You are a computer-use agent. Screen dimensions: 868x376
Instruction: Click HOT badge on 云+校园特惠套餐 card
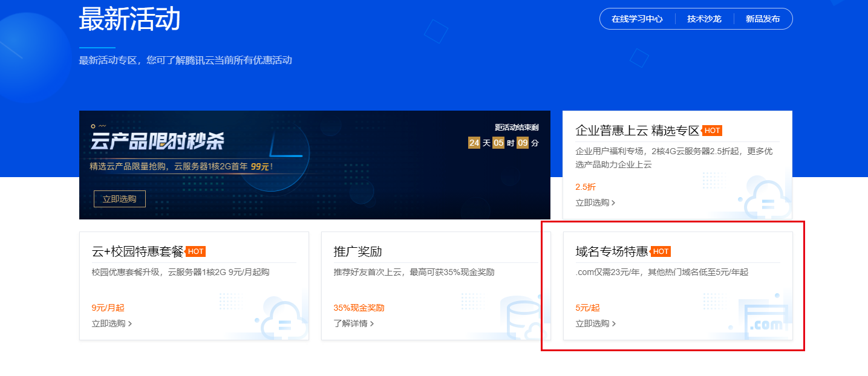point(195,251)
